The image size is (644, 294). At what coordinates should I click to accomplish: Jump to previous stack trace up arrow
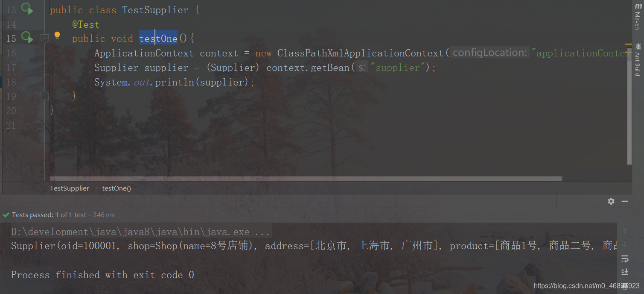coord(625,231)
